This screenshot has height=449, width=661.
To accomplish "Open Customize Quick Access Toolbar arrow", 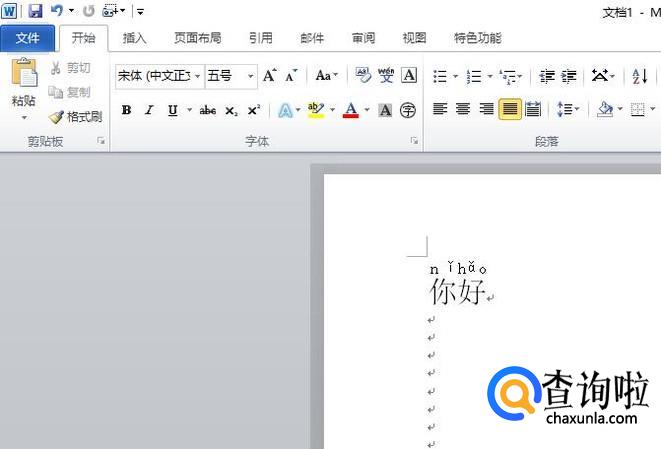I will coord(140,12).
